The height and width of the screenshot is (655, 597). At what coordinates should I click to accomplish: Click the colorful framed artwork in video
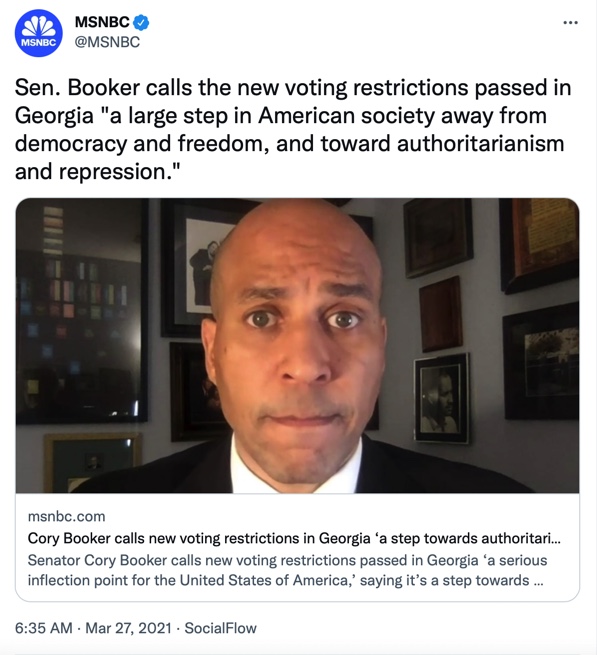[x=82, y=311]
